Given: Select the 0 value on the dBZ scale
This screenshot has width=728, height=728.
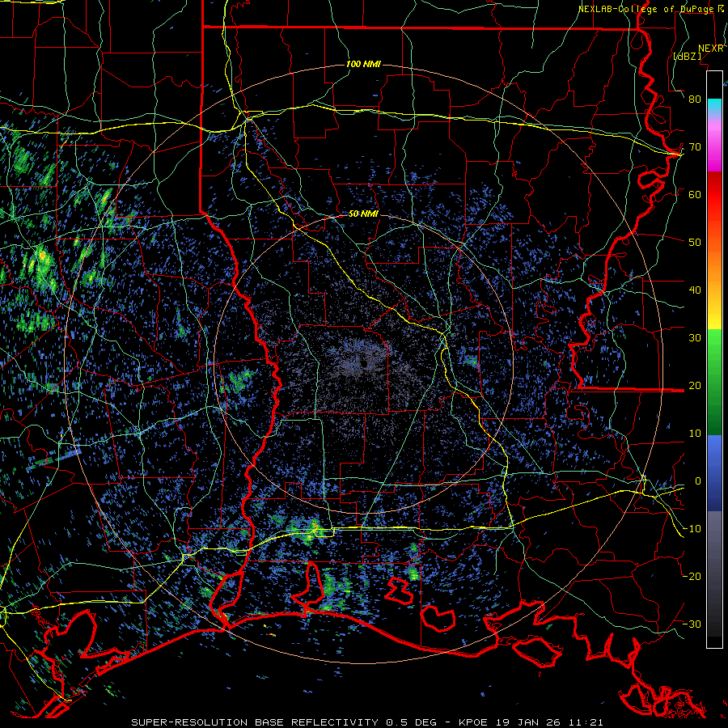Looking at the screenshot, I should tap(697, 481).
